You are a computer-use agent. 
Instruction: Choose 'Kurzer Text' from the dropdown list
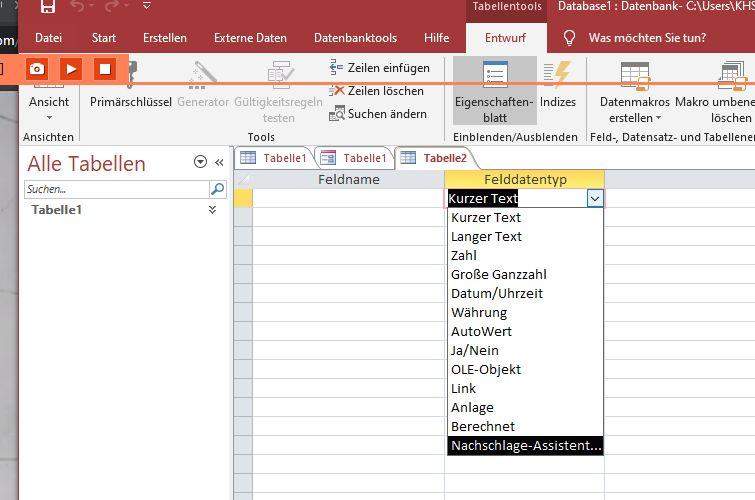(x=525, y=217)
